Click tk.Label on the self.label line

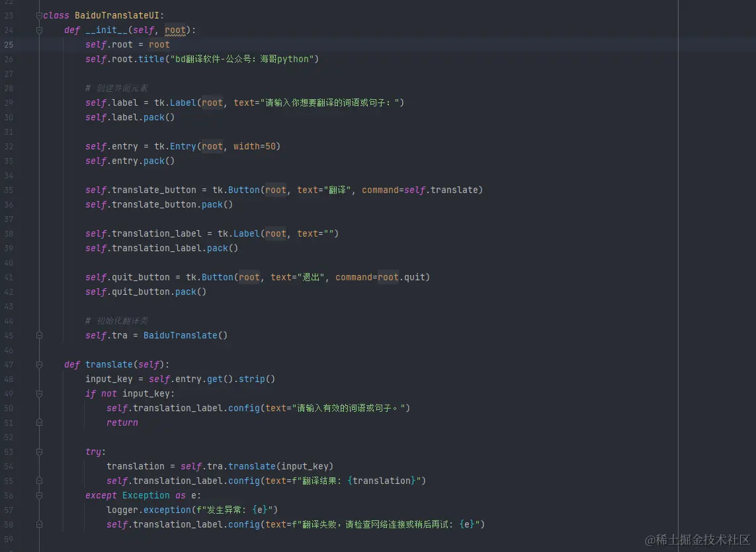coord(175,102)
